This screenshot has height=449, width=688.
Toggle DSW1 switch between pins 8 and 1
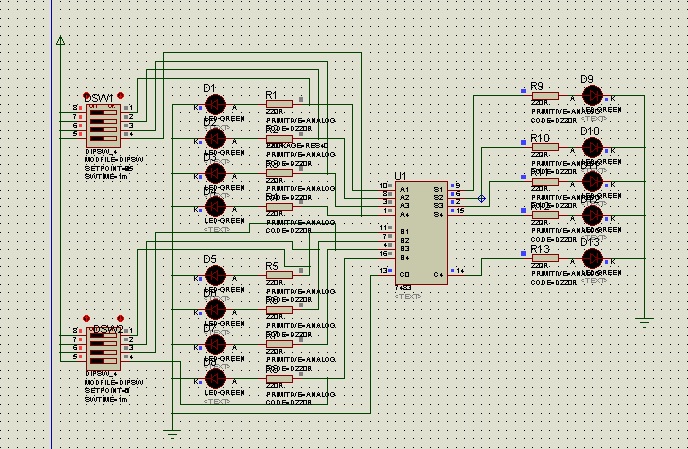[x=103, y=112]
